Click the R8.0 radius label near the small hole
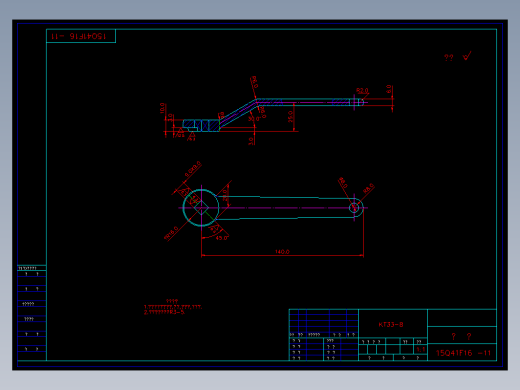 pyautogui.click(x=368, y=188)
